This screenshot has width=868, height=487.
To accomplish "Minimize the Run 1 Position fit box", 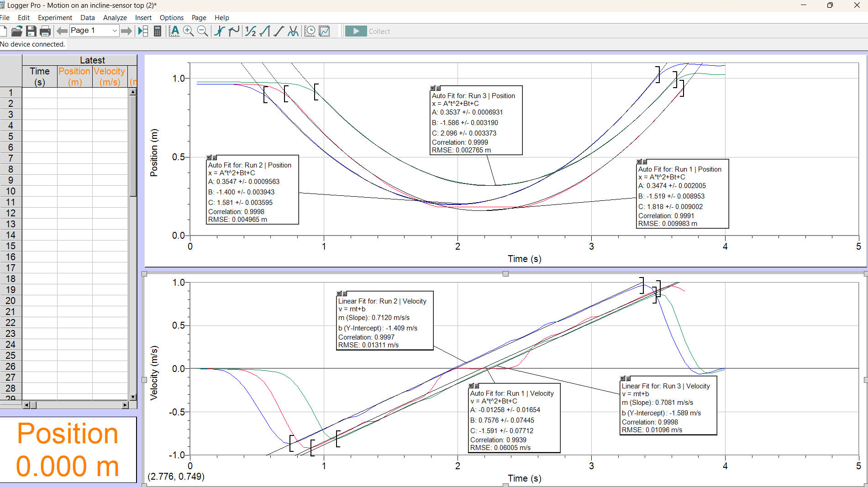I will click(x=644, y=162).
